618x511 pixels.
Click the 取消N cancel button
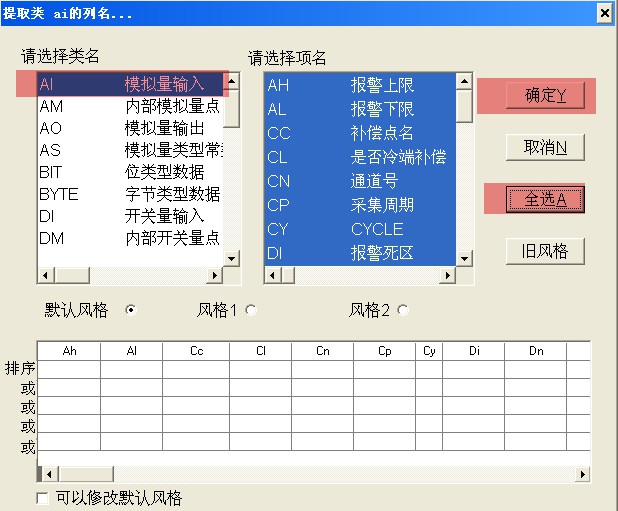[545, 148]
